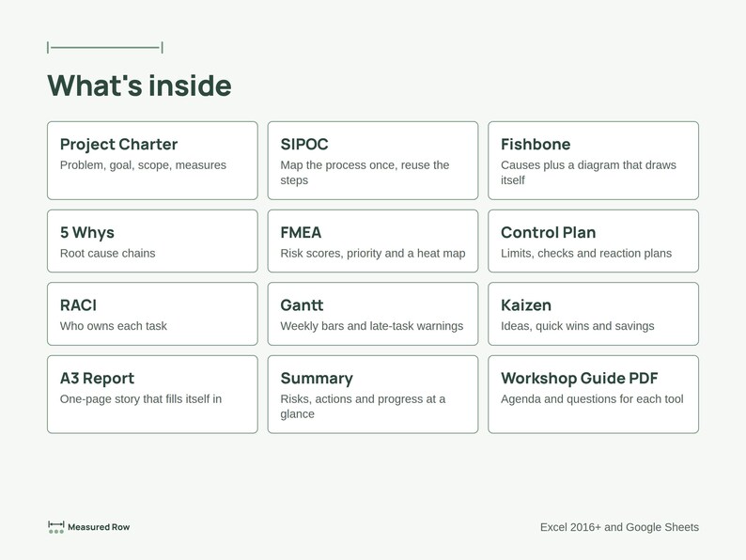Click the "Measured Row" brand name
This screenshot has height=560, width=746.
pos(99,527)
